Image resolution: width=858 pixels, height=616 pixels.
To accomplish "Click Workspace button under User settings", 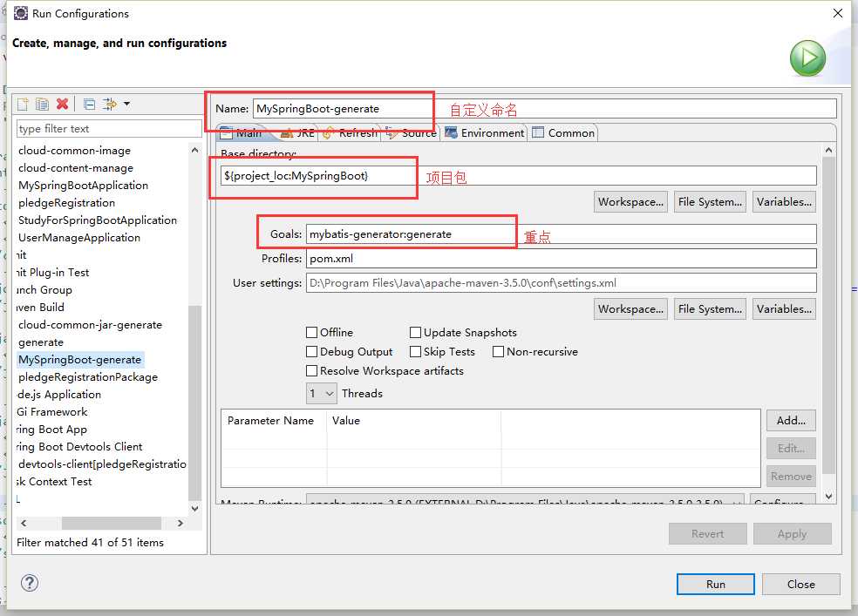I will [630, 308].
